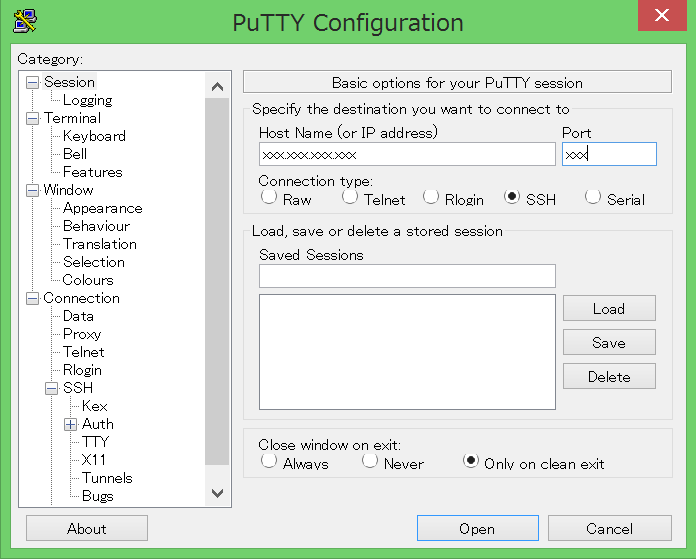Collapse the SSH tree node
Viewport: 696px width, 559px height.
pyautogui.click(x=51, y=389)
